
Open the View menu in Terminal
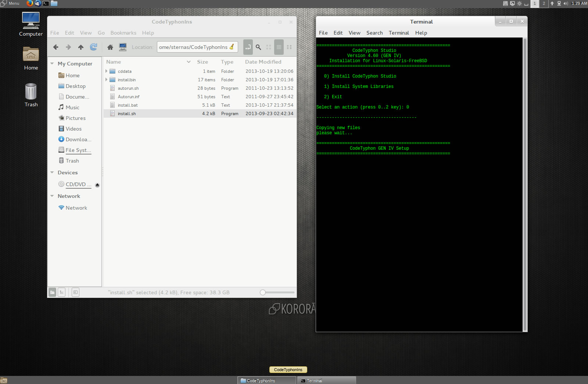click(354, 33)
